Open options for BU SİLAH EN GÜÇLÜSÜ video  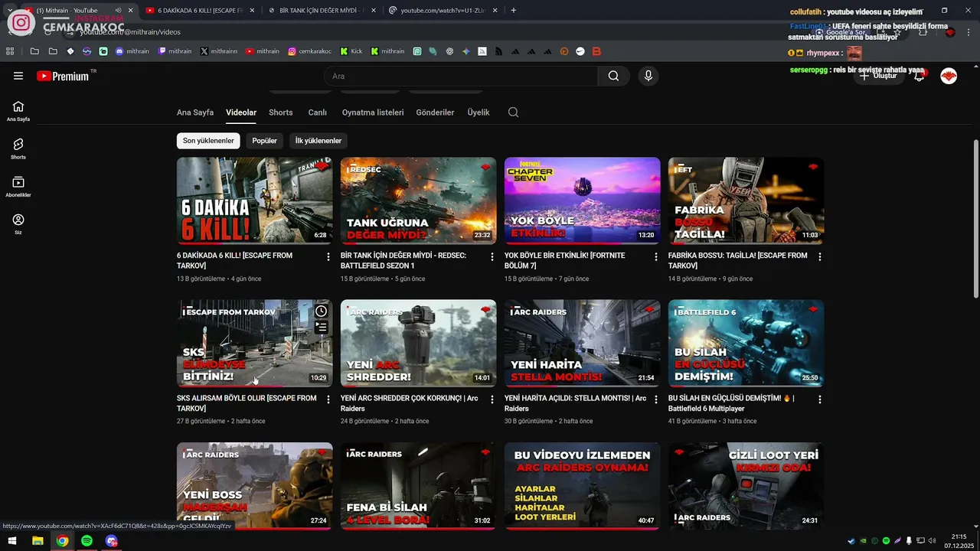pos(820,399)
